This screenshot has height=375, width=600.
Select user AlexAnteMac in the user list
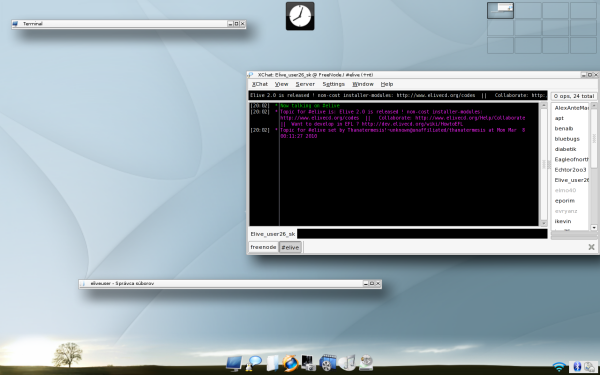[571, 108]
